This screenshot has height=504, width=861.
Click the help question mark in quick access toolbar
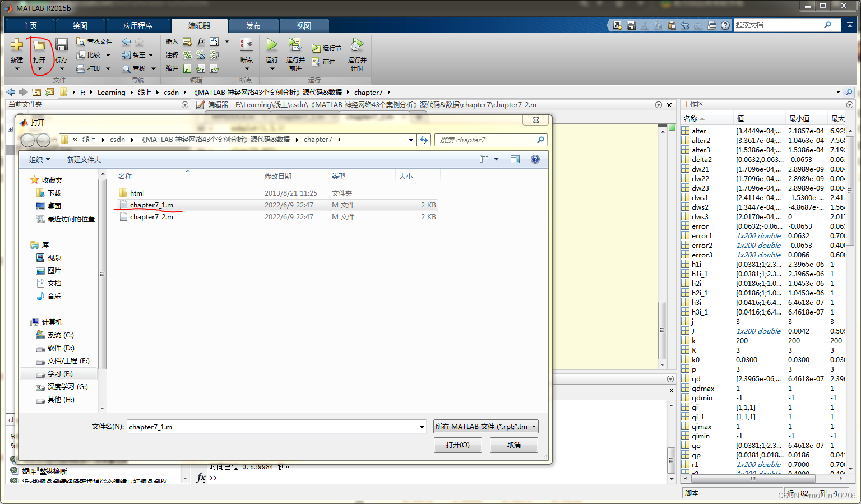pyautogui.click(x=725, y=25)
